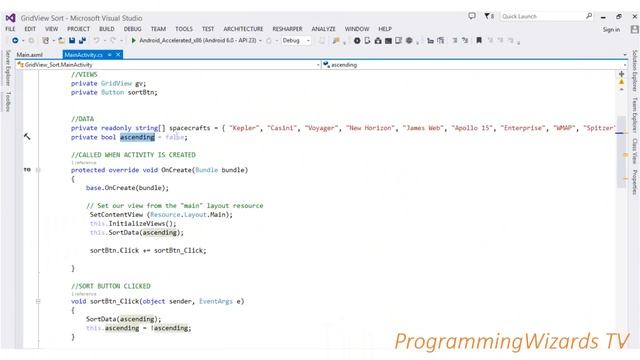The width and height of the screenshot is (640, 360).
Task: Open the RESHARPER menu
Action: [x=287, y=29]
